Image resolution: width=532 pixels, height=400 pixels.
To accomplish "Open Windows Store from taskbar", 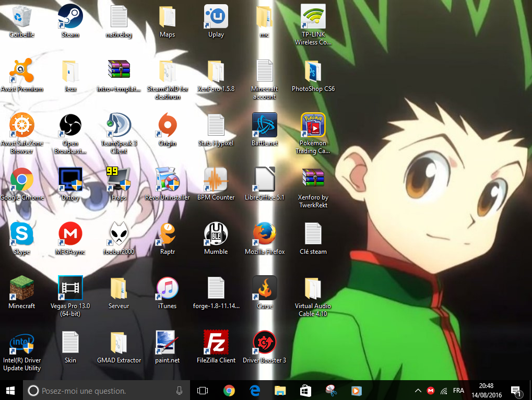I will (305, 391).
